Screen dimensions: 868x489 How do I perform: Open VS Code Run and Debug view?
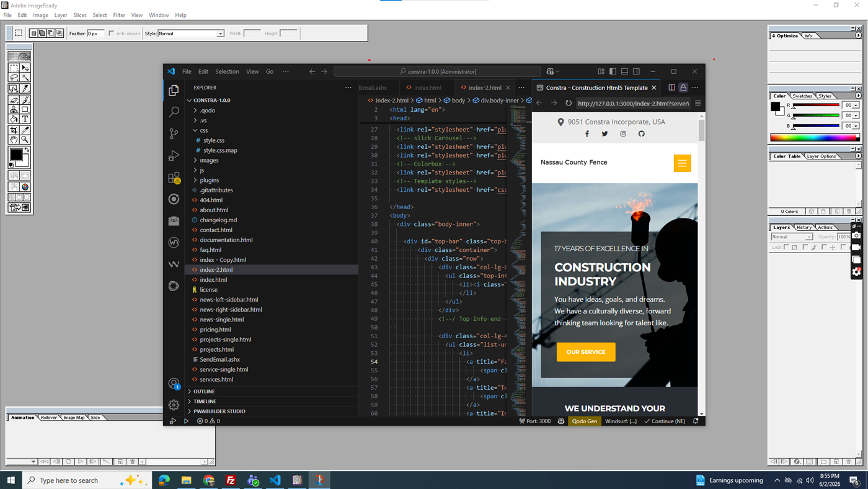click(174, 155)
